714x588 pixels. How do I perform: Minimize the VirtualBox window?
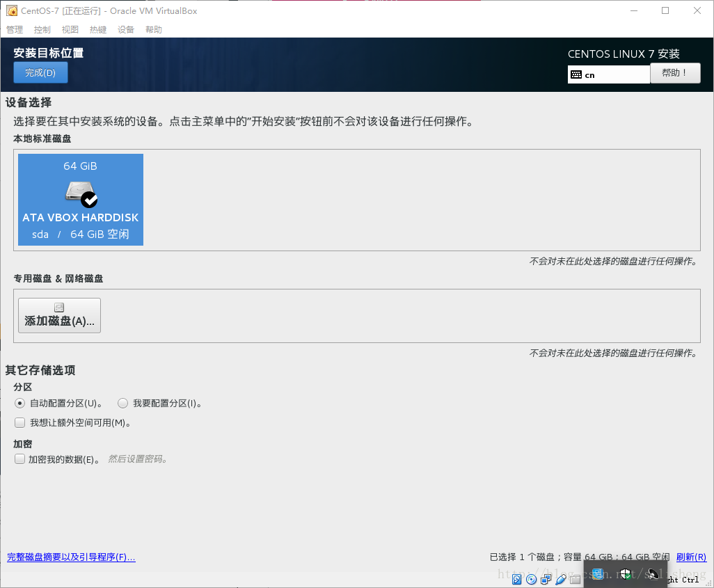coord(634,10)
